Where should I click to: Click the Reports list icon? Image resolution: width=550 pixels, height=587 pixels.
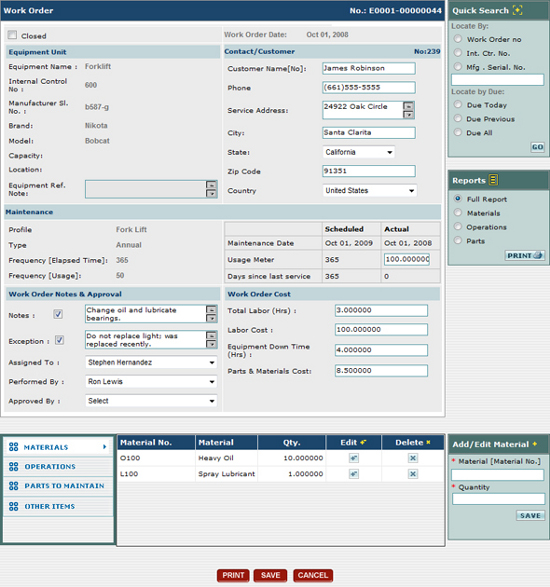(x=493, y=180)
